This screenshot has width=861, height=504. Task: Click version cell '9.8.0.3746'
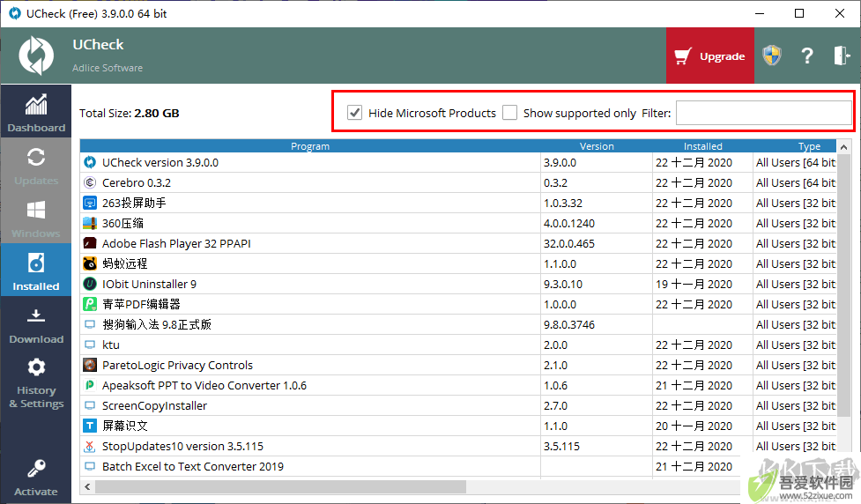[x=569, y=324]
